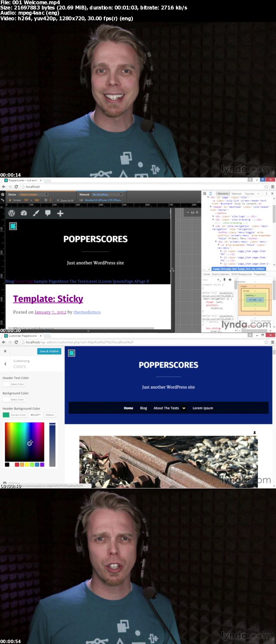This screenshot has height=644, width=276.
Task: Pick the yellow palette swatch
Action: 27,464
